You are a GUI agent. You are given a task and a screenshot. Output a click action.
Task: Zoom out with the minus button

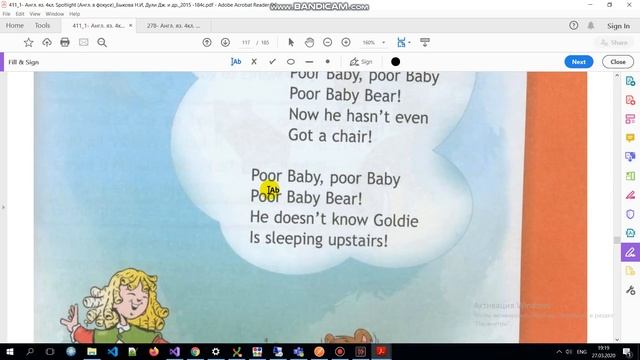pyautogui.click(x=327, y=42)
